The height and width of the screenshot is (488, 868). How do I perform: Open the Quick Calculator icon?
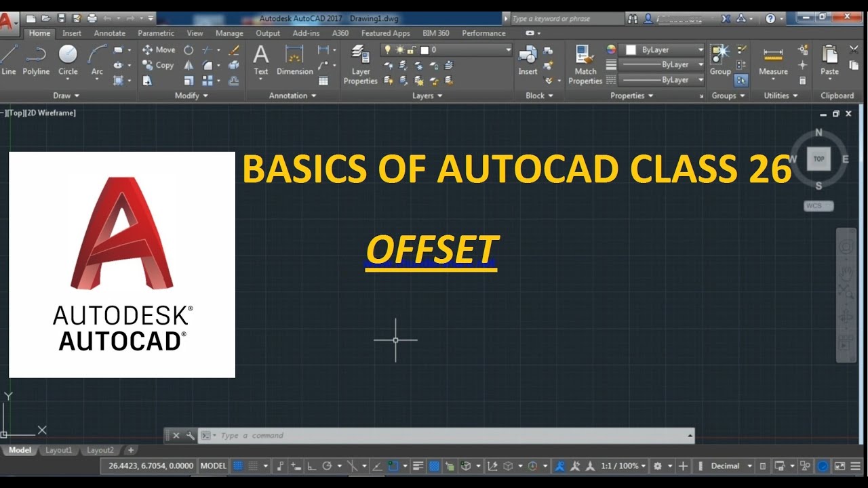[x=803, y=81]
